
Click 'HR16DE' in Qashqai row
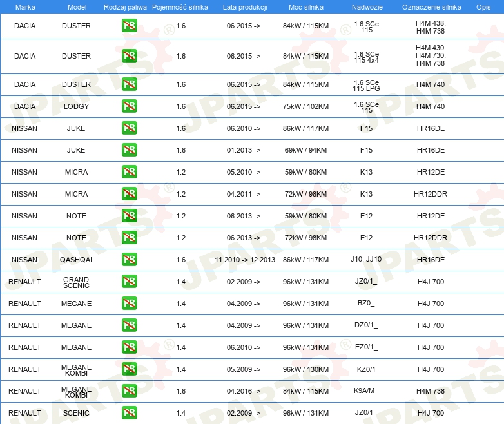pyautogui.click(x=431, y=260)
